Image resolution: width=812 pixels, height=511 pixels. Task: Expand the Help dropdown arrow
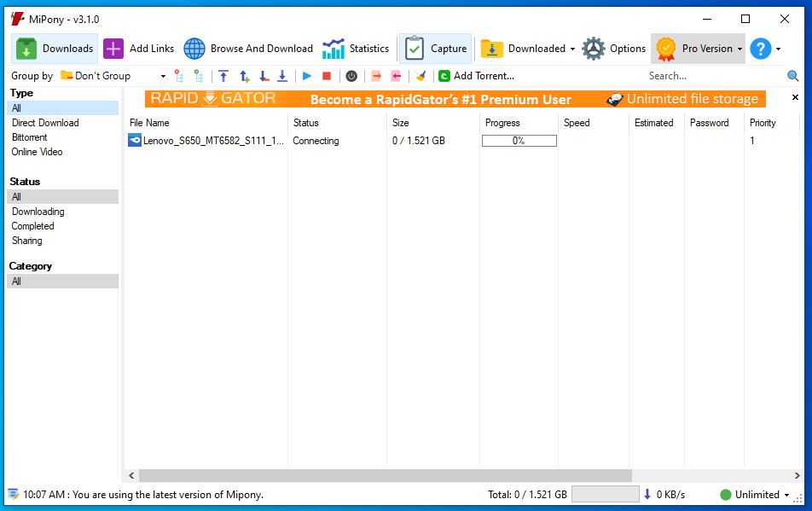[x=779, y=49]
